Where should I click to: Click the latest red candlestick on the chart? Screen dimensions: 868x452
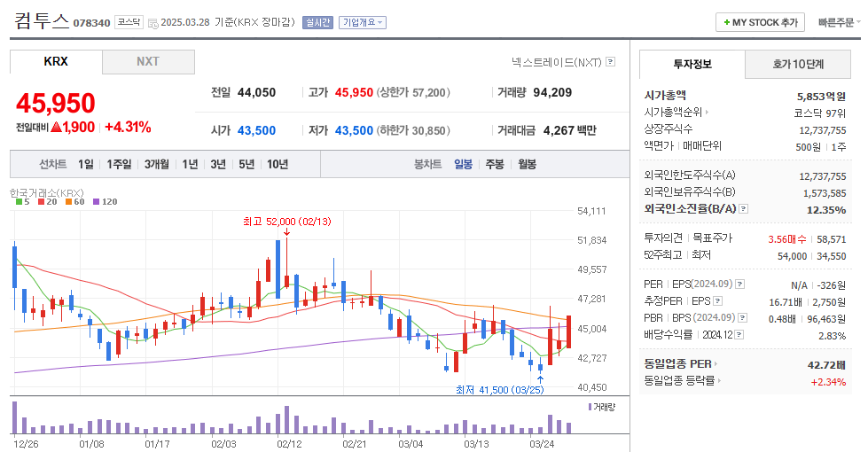point(568,331)
